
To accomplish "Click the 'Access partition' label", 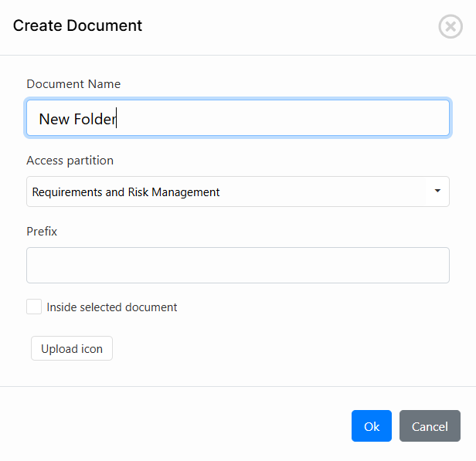I will 70,161.
